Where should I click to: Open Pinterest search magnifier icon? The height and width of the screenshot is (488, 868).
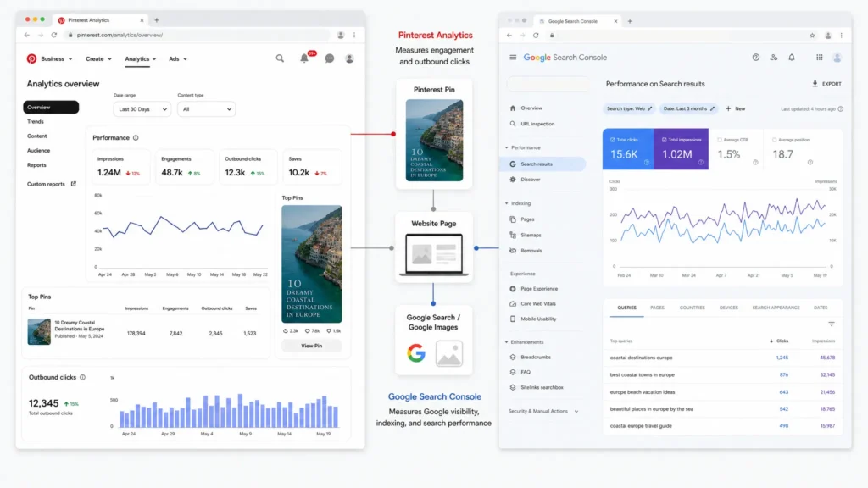280,58
